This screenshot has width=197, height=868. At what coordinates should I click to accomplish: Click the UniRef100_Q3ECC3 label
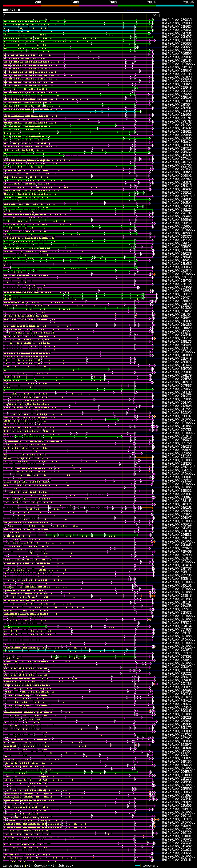(x=177, y=294)
